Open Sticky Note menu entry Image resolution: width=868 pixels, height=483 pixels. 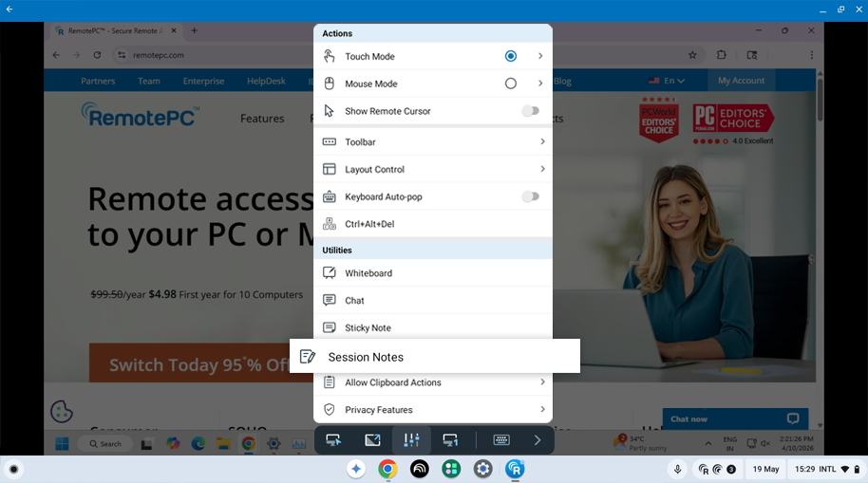coord(433,326)
